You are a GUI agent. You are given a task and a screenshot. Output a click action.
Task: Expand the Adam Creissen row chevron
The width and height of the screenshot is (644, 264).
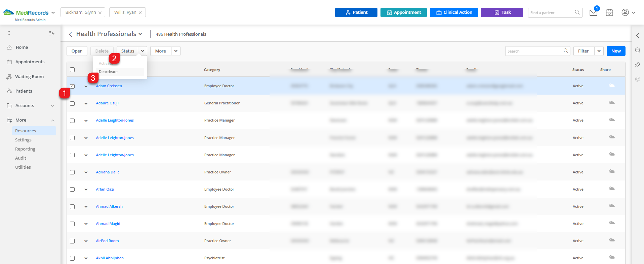86,86
